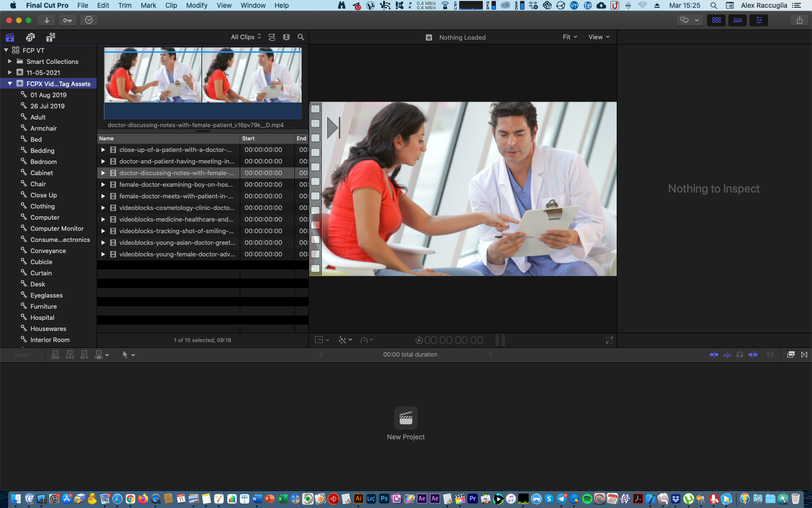Click the Import Media down-arrow icon
The image size is (812, 508).
46,20
